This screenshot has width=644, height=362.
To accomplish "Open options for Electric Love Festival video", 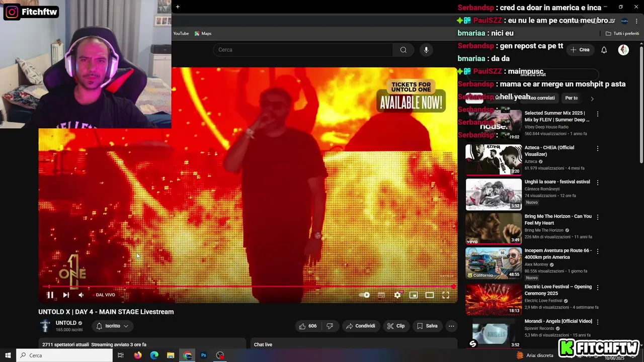I will point(598,288).
